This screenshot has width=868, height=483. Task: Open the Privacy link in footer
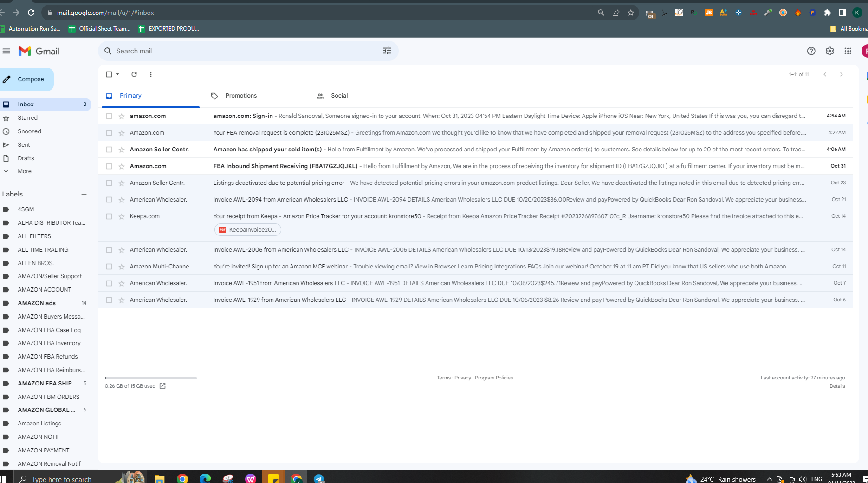click(x=462, y=378)
